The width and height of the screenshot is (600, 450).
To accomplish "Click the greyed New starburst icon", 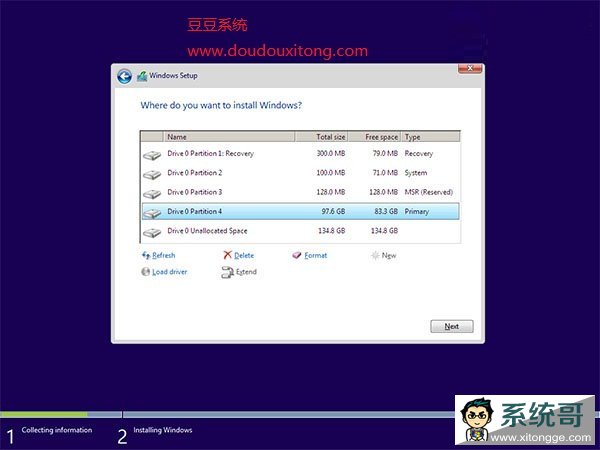I will [x=375, y=255].
